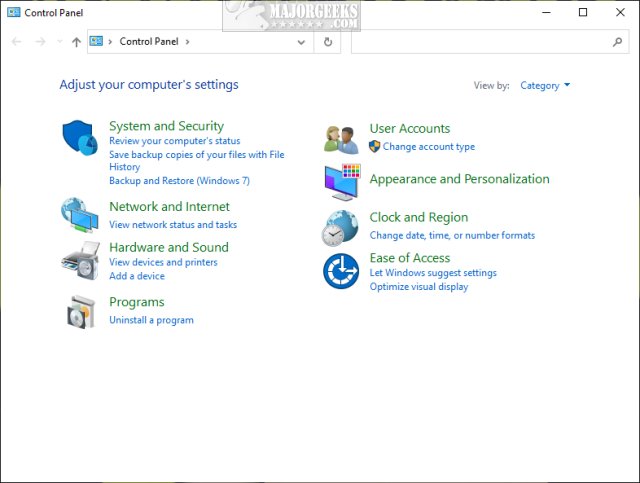Open the User Accounts people icon

(341, 140)
